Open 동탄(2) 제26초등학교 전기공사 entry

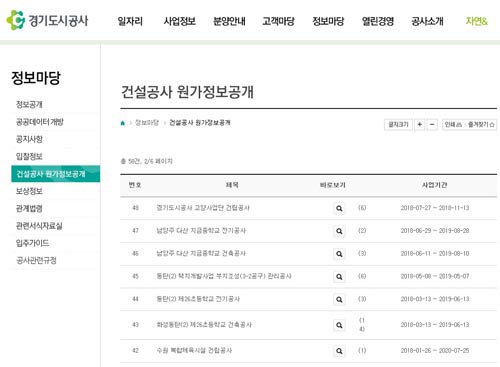[x=198, y=299]
